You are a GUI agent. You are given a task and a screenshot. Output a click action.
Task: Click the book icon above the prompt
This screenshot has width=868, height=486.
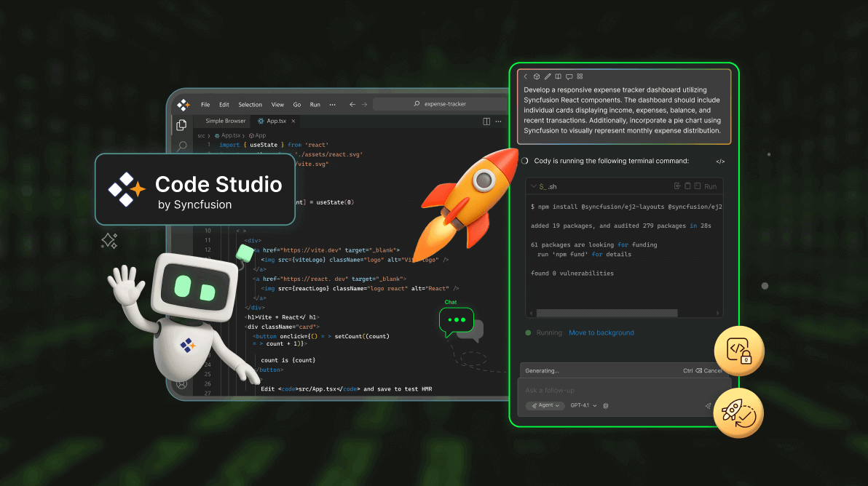point(558,76)
